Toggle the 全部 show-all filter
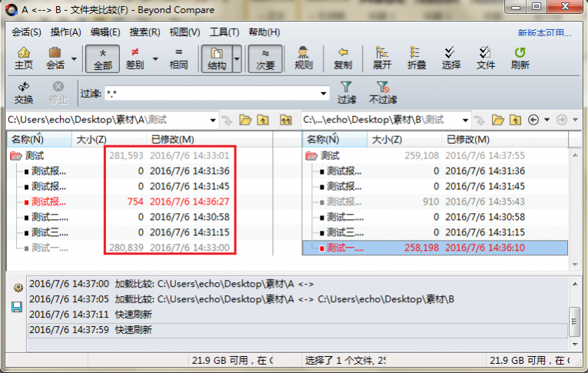The width and height of the screenshot is (588, 373). [x=103, y=58]
